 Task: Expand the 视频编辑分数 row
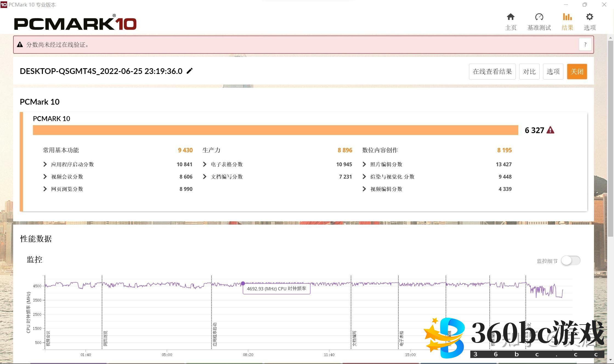point(364,189)
